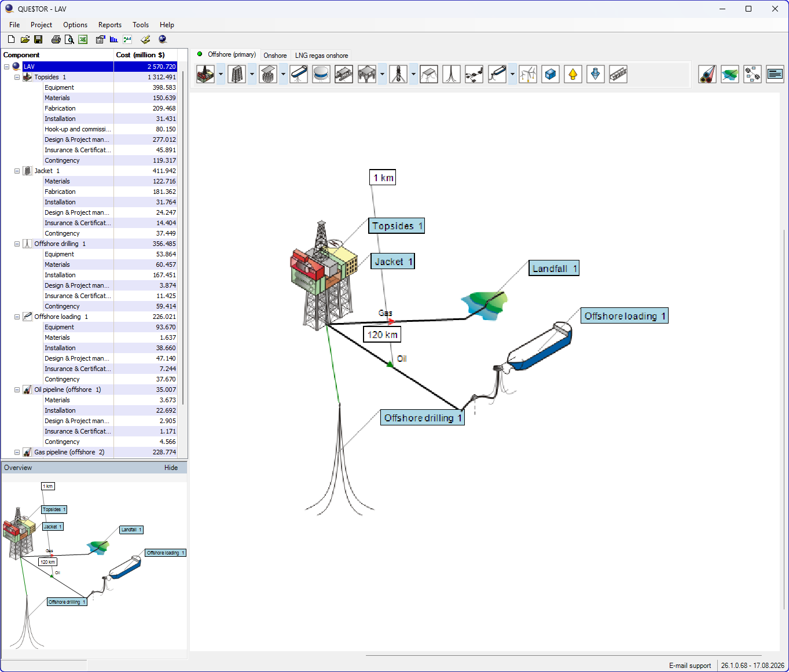The image size is (789, 672).
Task: Switch to the Onshore tab
Action: pos(275,56)
